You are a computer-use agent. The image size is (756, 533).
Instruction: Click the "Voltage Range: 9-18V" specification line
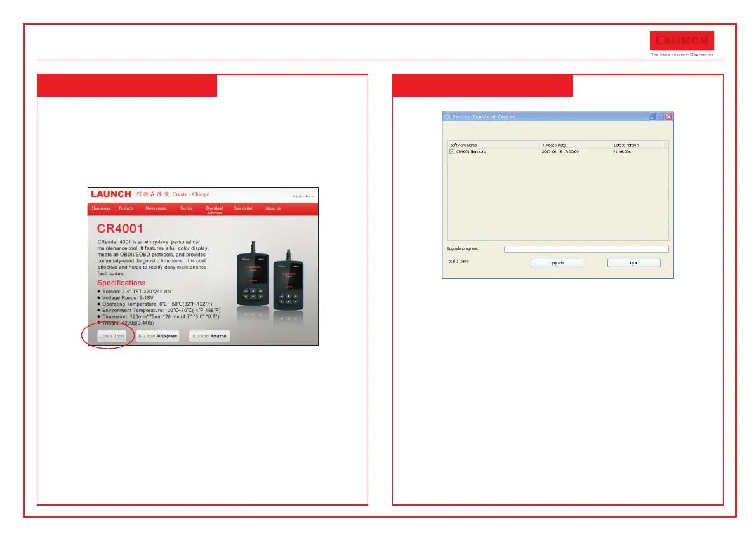click(128, 297)
